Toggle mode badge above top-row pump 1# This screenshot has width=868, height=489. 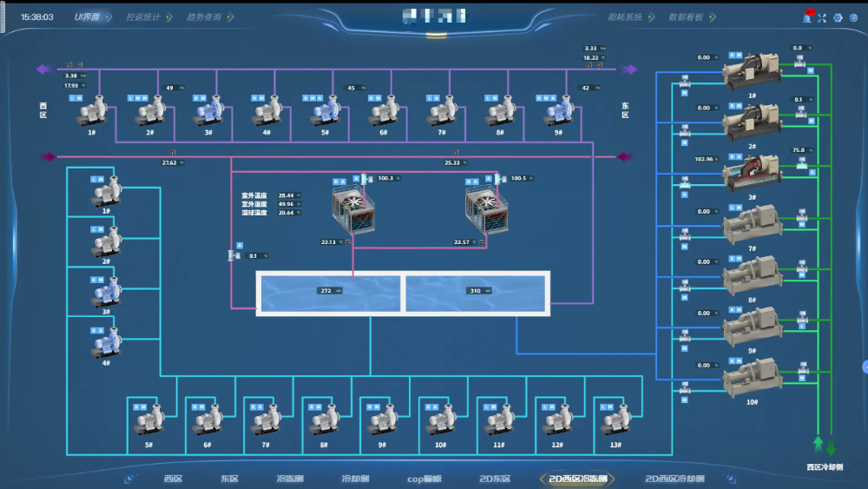point(76,98)
